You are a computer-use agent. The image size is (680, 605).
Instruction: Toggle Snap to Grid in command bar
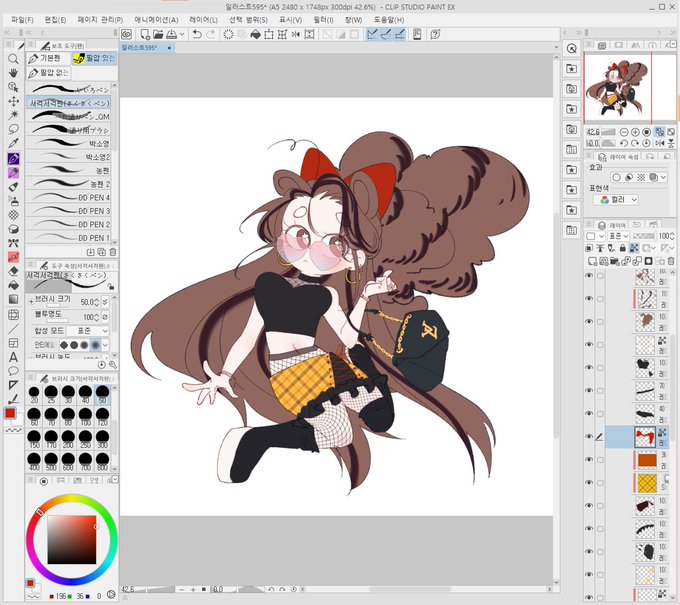399,34
